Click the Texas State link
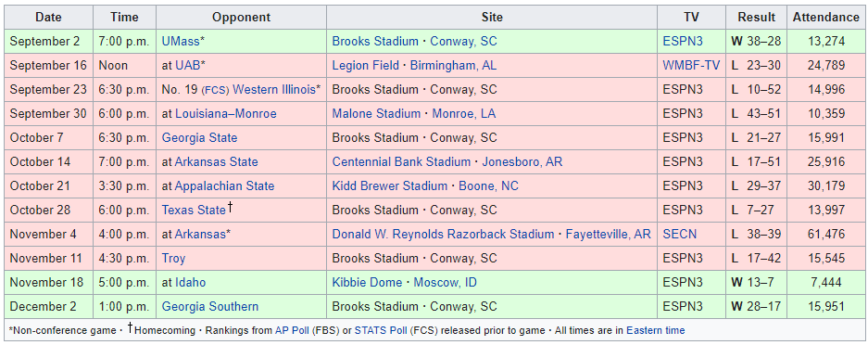This screenshot has width=868, height=345. 194,211
